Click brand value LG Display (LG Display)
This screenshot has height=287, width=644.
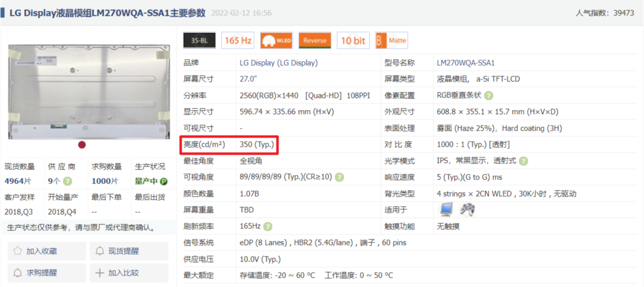click(279, 63)
